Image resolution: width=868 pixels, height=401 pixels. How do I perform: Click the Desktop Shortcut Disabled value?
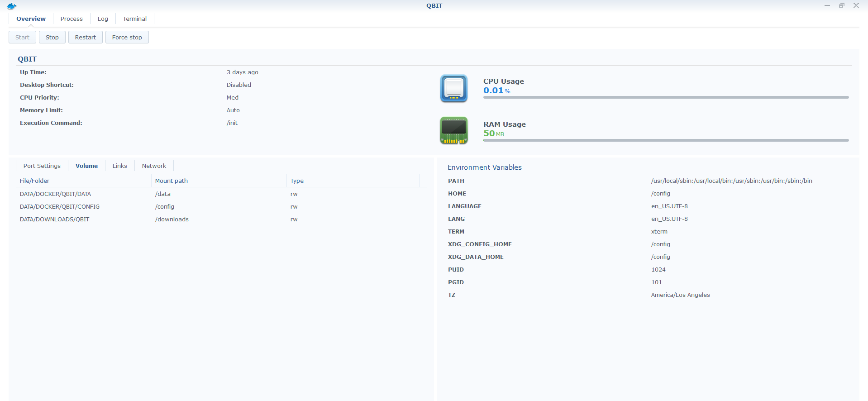(x=239, y=85)
